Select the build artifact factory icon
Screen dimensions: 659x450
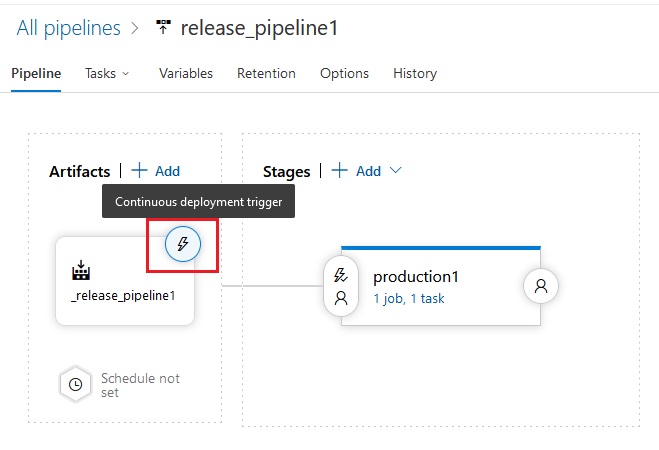pyautogui.click(x=81, y=271)
